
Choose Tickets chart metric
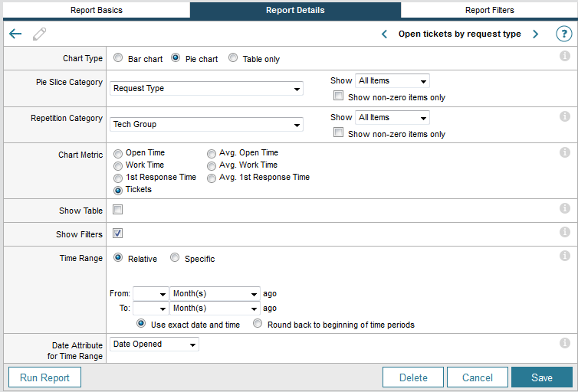[118, 191]
